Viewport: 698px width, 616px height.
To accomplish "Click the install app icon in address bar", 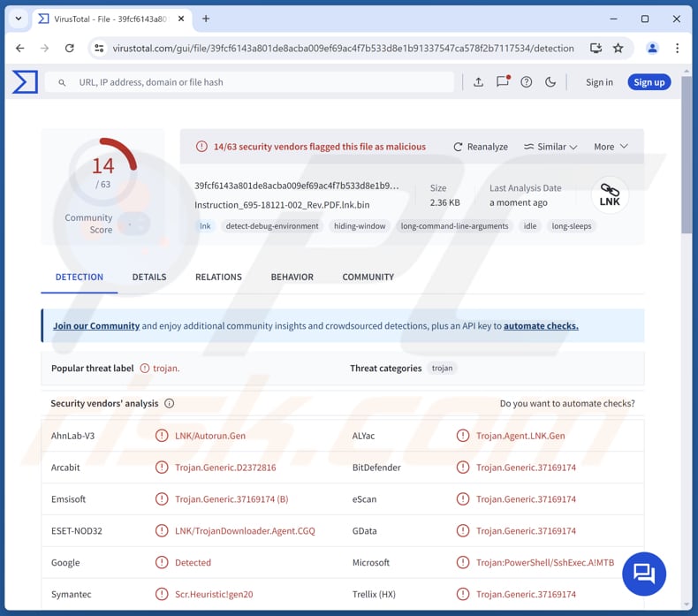I will [596, 48].
